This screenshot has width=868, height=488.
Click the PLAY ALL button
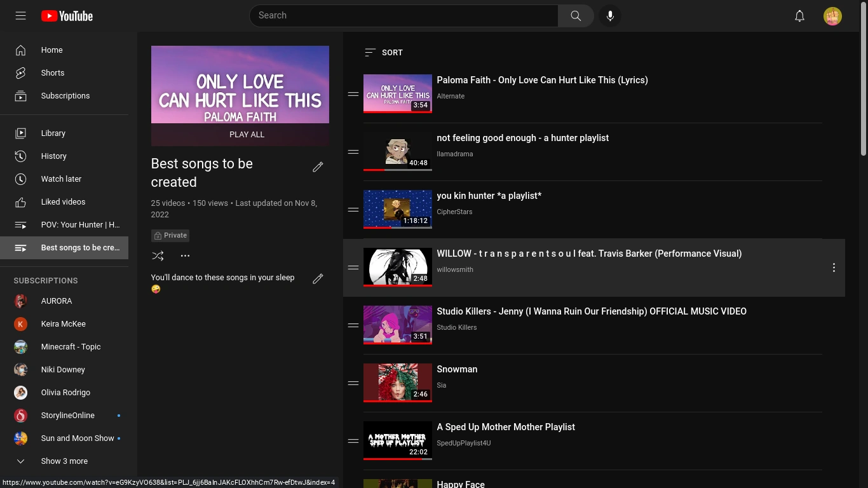247,134
